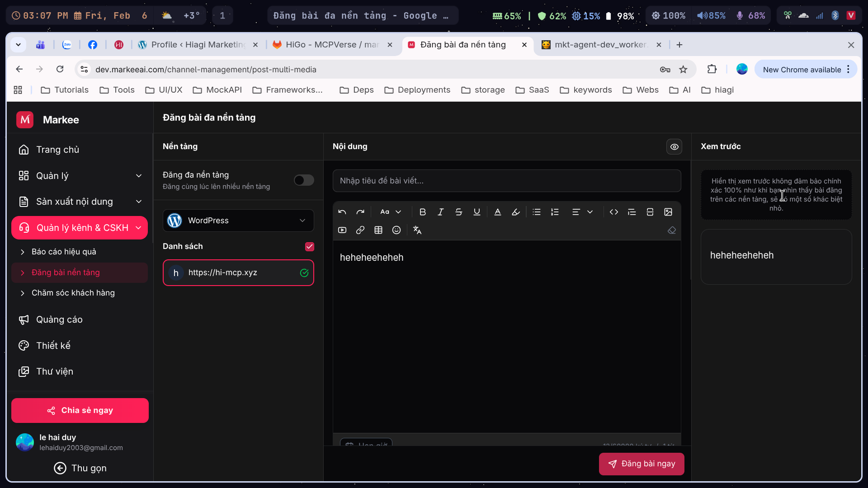Insert a table in editor

point(378,230)
